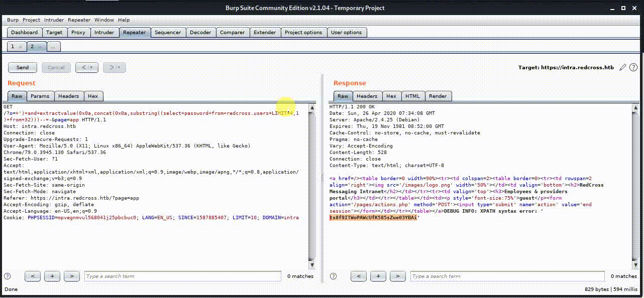
Task: Click the response search term field
Action: [x=507, y=276]
